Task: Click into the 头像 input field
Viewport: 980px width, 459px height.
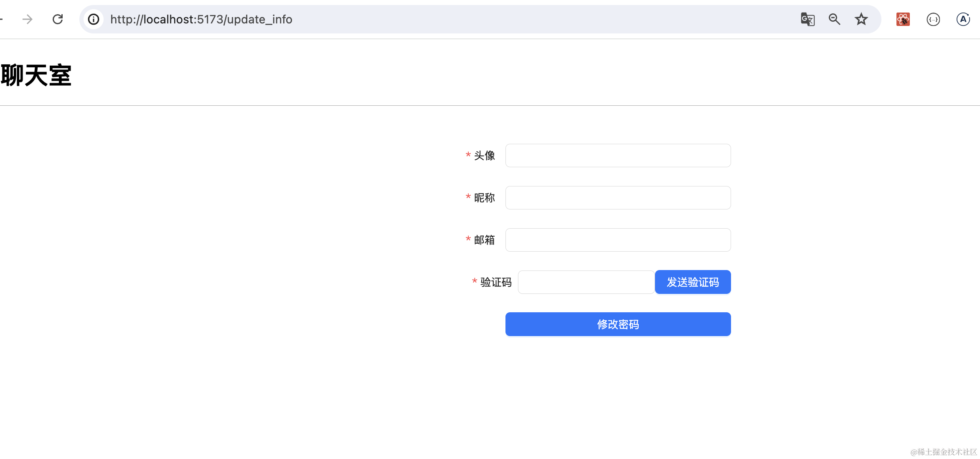Action: (618, 156)
